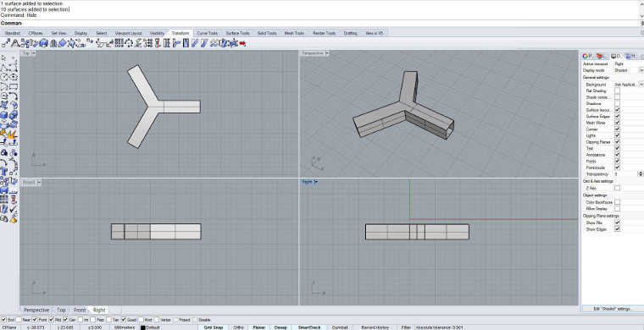Toggle Planar in status bar

click(x=258, y=327)
